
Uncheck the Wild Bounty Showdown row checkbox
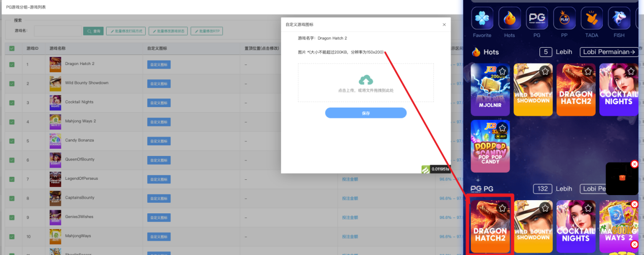12,83
